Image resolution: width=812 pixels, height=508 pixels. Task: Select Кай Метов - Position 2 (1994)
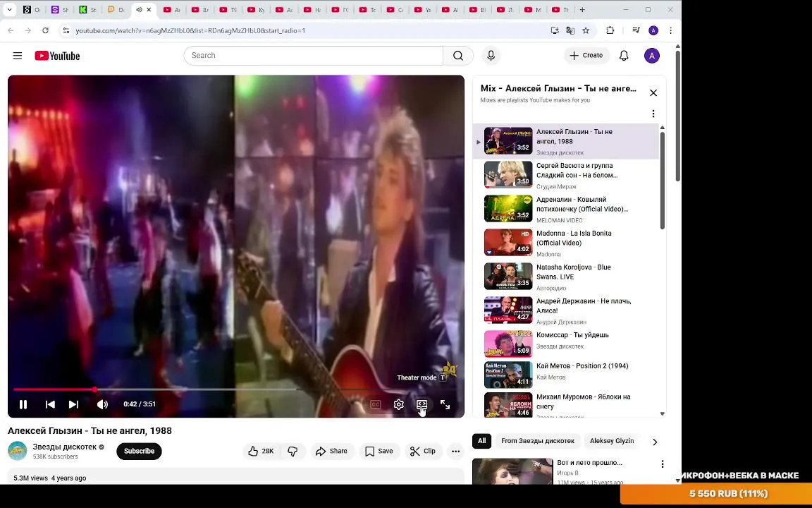pos(565,374)
